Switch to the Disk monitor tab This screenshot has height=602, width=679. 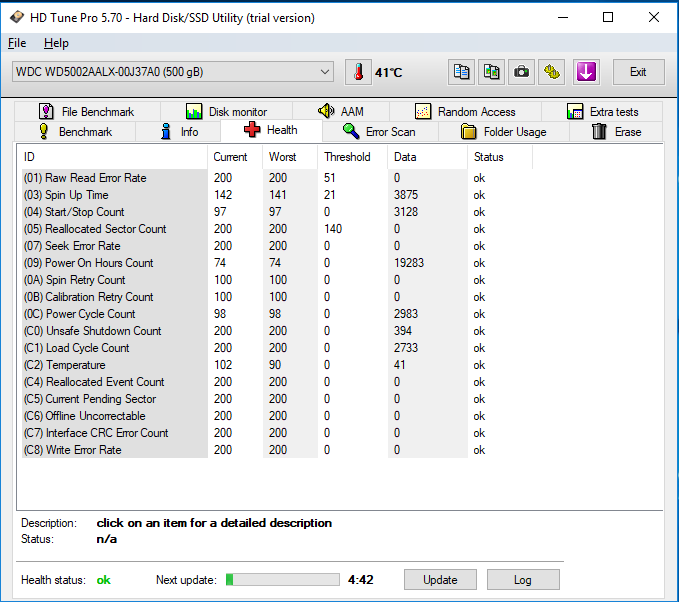[x=226, y=112]
